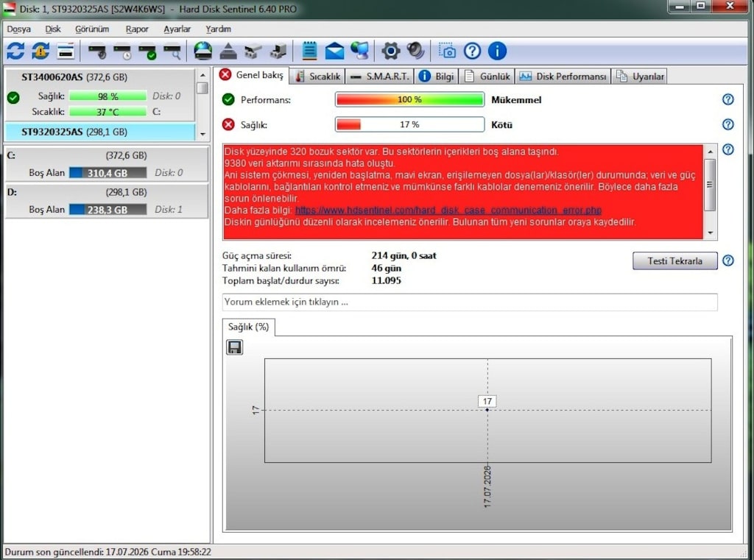Click help icon next to Performans
This screenshot has height=560, width=754.
coord(728,99)
